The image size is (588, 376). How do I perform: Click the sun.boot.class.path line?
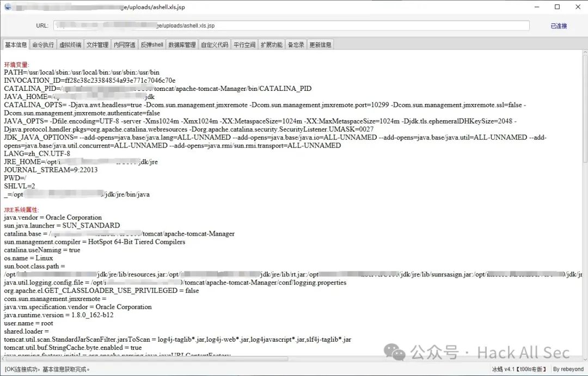293,270
